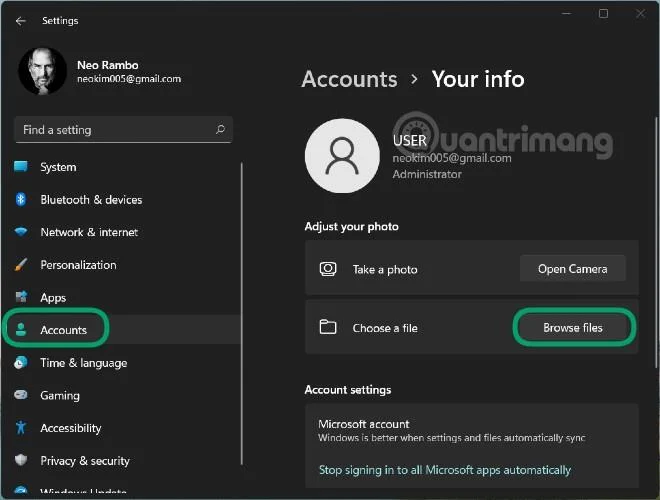660x500 pixels.
Task: Click the Time & language globe clock icon
Action: click(21, 362)
